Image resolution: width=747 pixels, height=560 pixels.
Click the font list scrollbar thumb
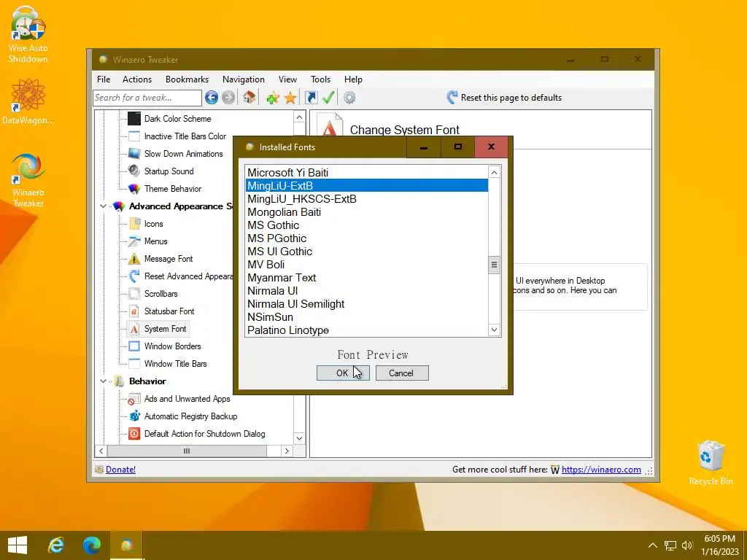(494, 265)
